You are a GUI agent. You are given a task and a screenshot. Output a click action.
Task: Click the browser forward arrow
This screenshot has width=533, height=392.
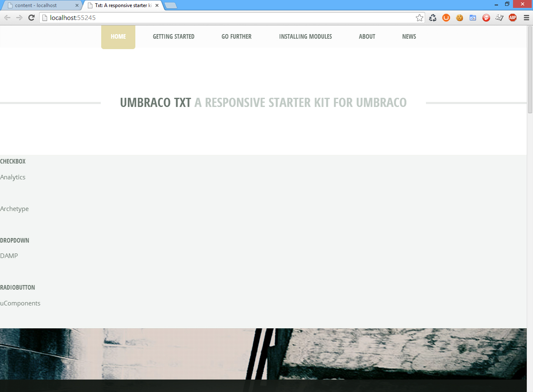click(19, 17)
